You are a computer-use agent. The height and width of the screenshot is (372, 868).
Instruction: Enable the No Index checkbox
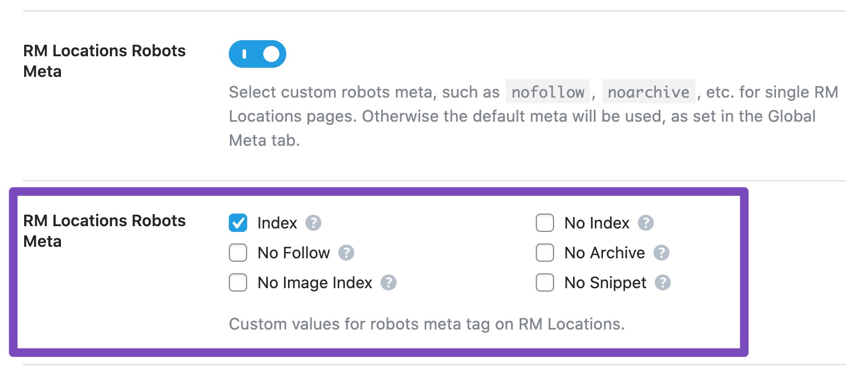[545, 223]
